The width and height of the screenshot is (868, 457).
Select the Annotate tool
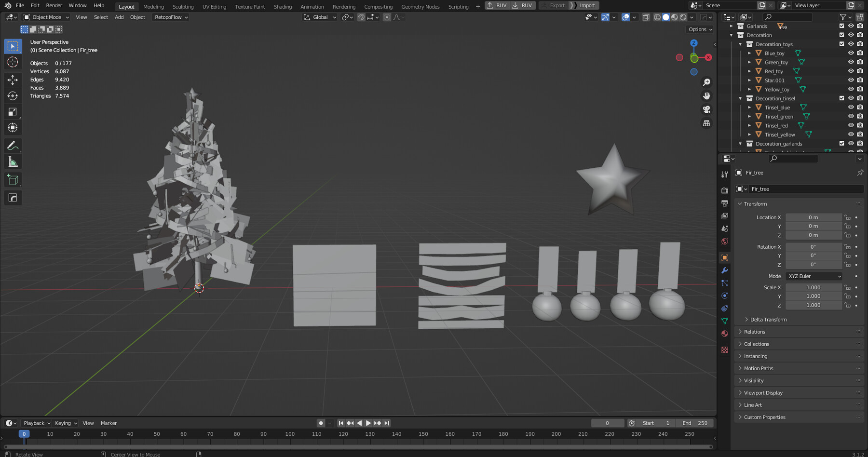(12, 146)
